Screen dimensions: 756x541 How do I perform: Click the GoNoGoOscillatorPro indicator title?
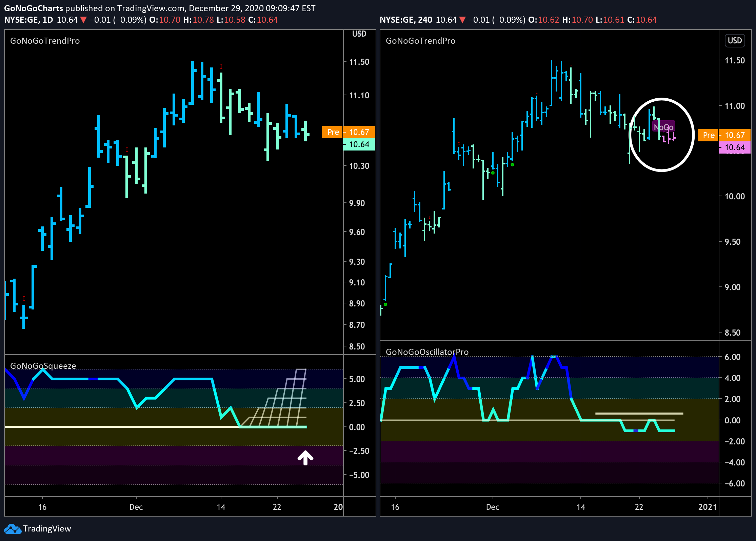427,352
